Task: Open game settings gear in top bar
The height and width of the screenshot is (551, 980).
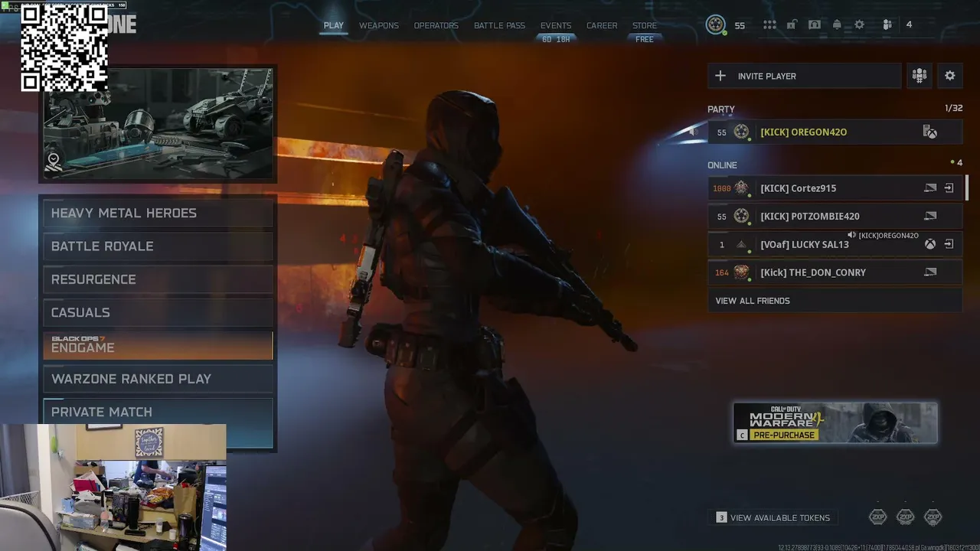Action: [x=860, y=24]
